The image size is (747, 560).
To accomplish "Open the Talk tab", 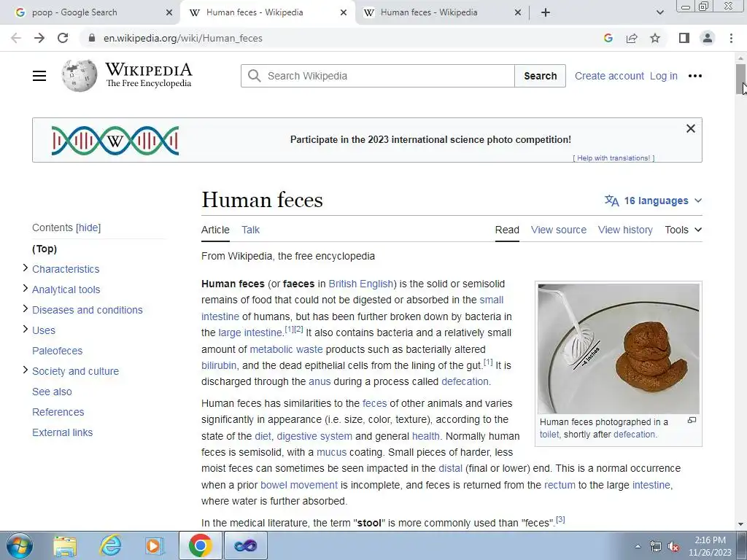I will [250, 230].
